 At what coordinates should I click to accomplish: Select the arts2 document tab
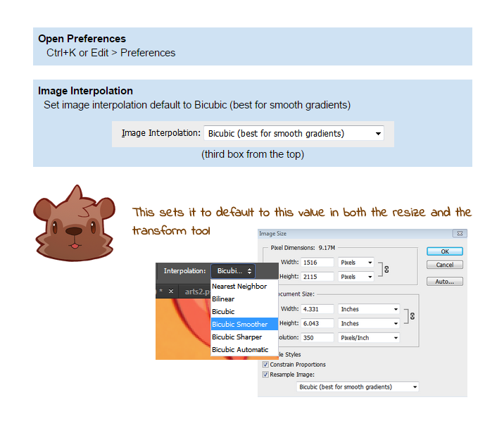coord(196,292)
